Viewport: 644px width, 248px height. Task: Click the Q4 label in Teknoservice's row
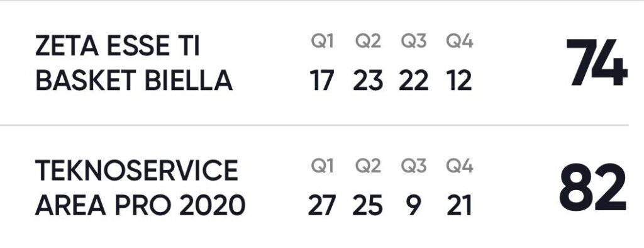(x=460, y=166)
